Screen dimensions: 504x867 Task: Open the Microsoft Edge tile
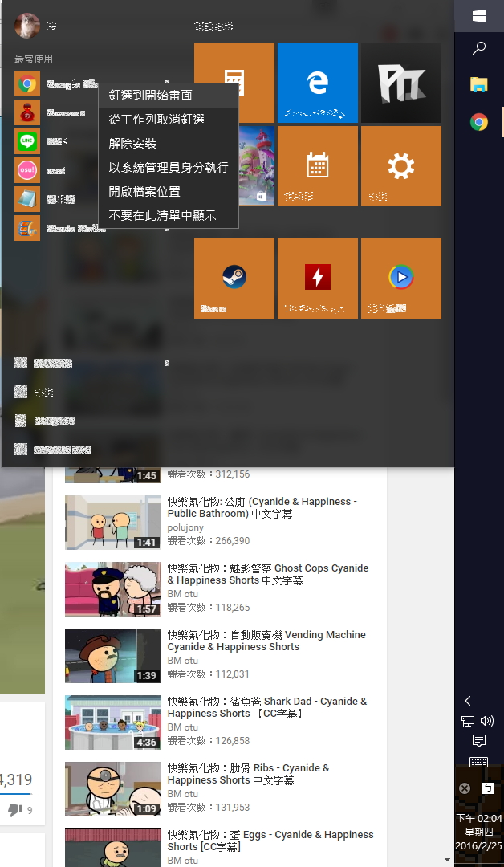pos(318,83)
